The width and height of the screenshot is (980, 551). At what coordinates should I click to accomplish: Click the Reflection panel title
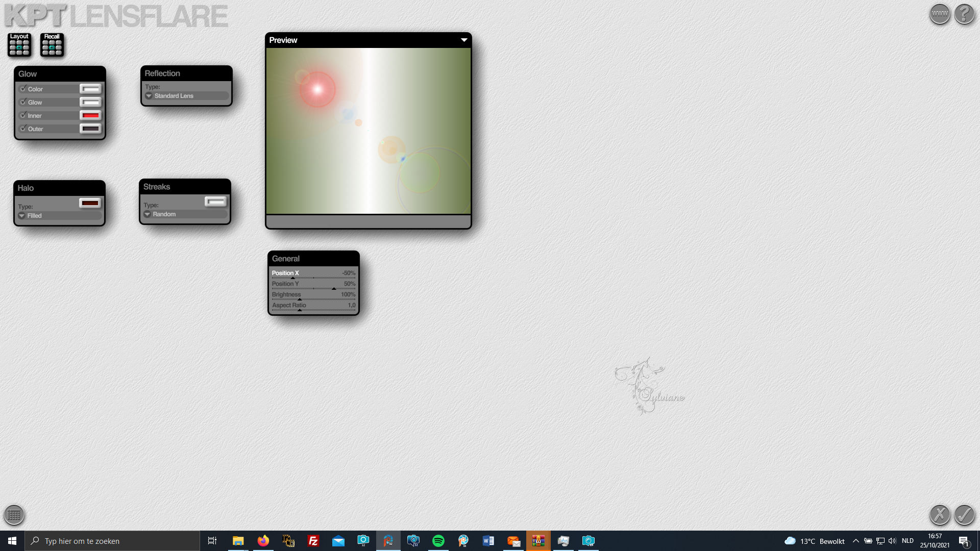click(x=162, y=73)
